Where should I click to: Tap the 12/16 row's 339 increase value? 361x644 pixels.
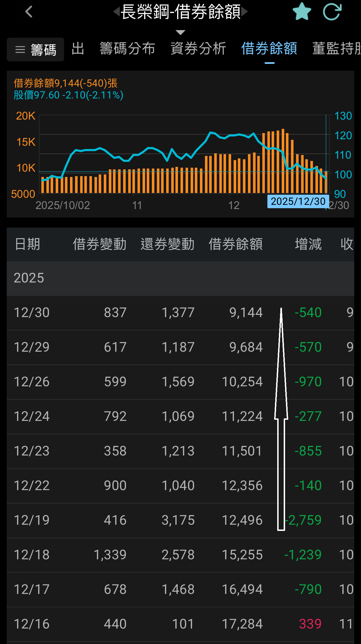click(x=310, y=624)
